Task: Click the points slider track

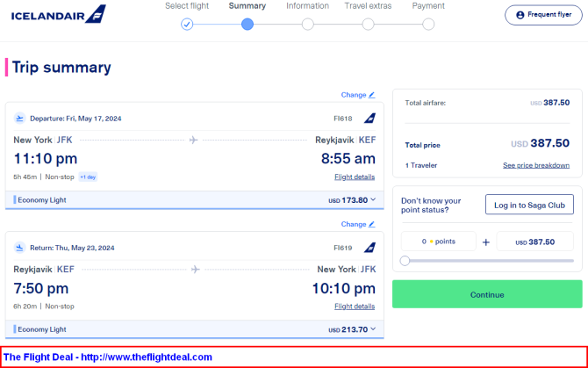Action: tap(487, 261)
